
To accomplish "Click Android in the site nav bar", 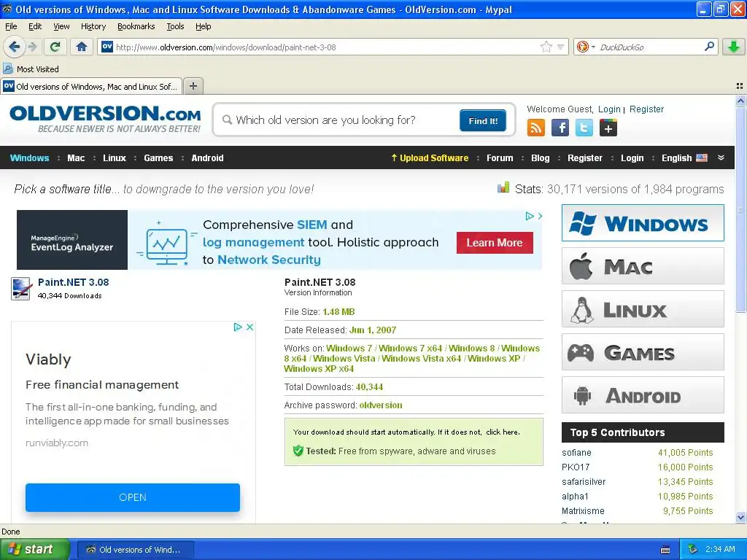I will [x=207, y=157].
